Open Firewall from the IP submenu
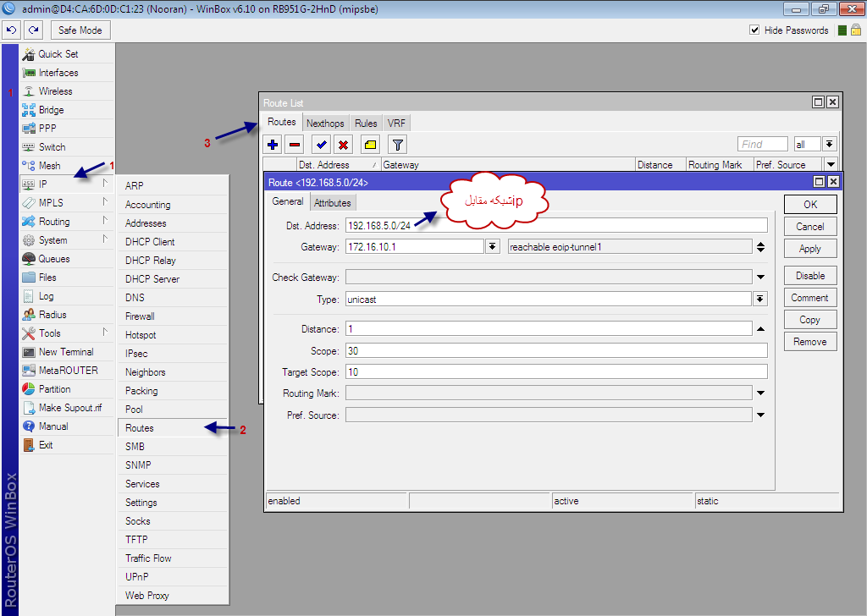Screen dimensions: 867x616 click(173, 316)
